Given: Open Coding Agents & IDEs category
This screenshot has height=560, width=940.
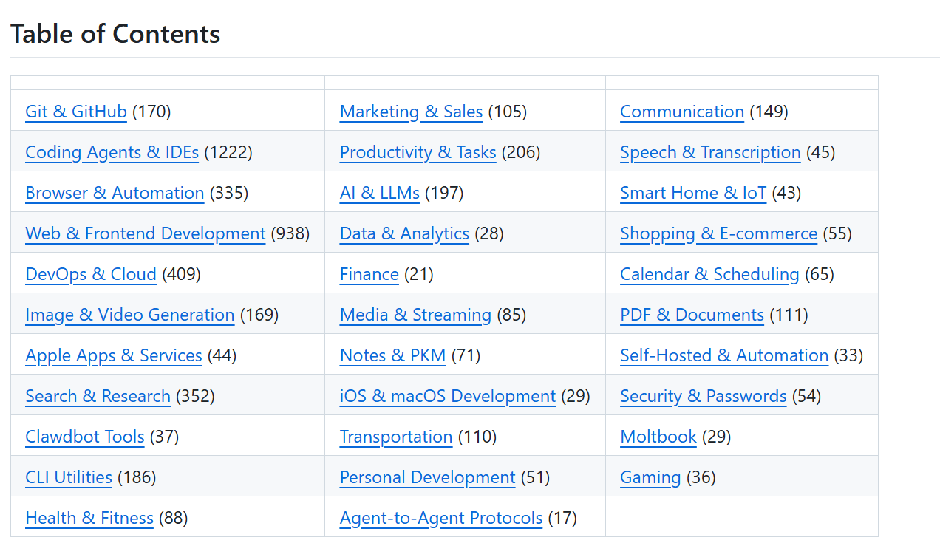Looking at the screenshot, I should coord(112,152).
